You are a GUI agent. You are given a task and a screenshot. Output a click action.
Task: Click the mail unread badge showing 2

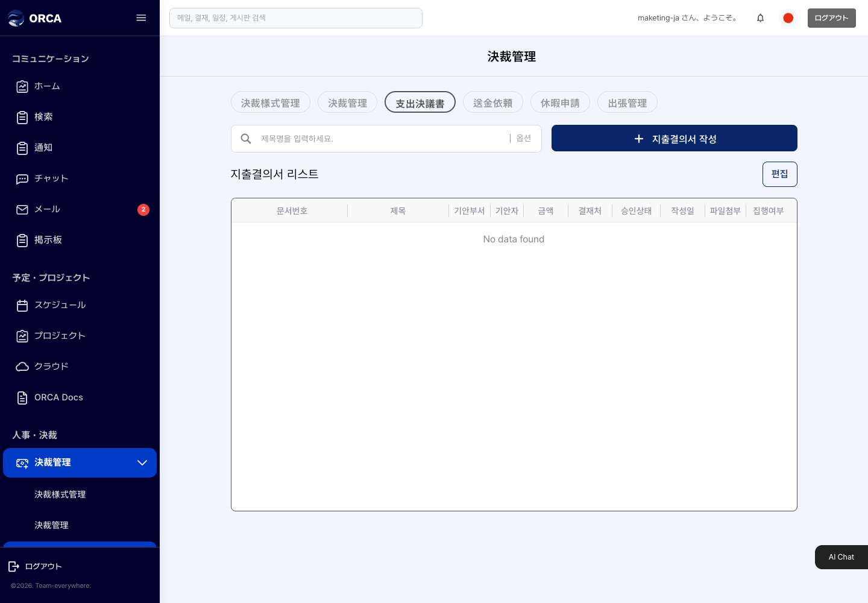pos(143,209)
